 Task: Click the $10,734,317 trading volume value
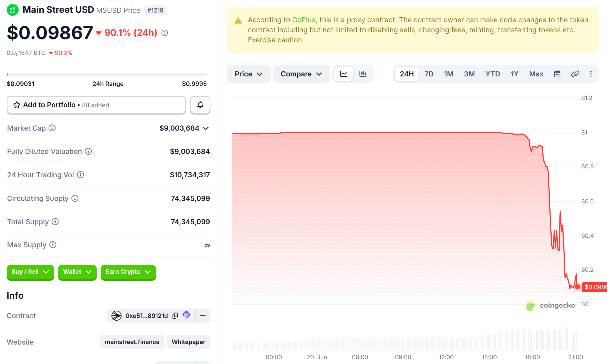point(190,175)
